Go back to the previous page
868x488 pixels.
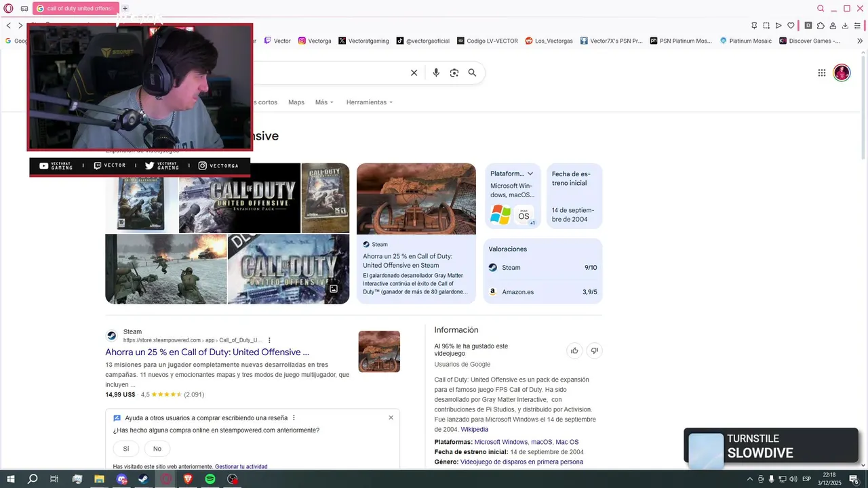[x=9, y=25]
